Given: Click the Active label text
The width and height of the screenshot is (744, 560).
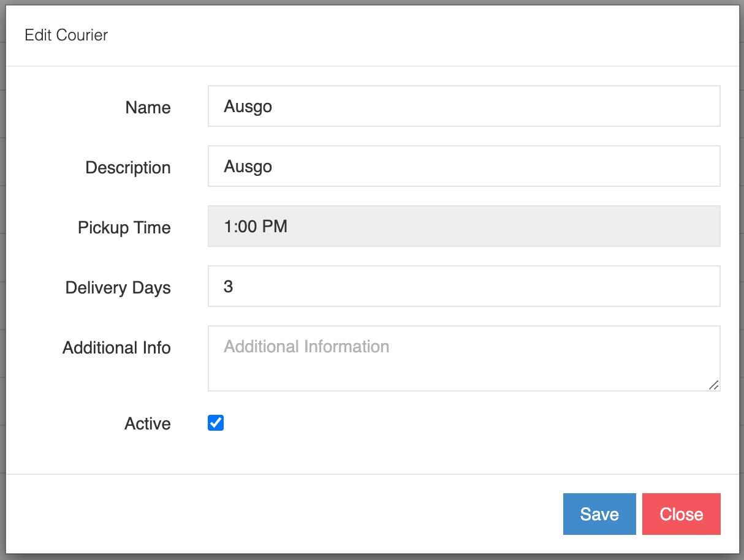Looking at the screenshot, I should 148,423.
